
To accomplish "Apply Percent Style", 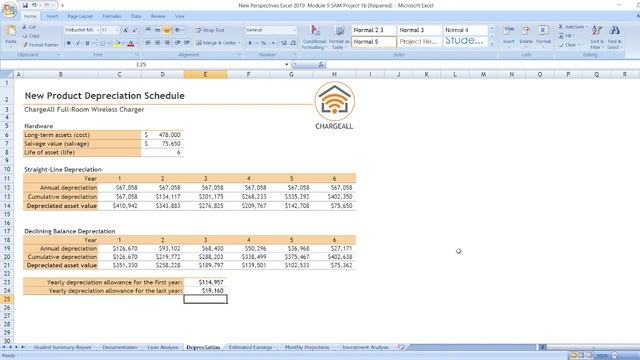I will pyautogui.click(x=264, y=43).
